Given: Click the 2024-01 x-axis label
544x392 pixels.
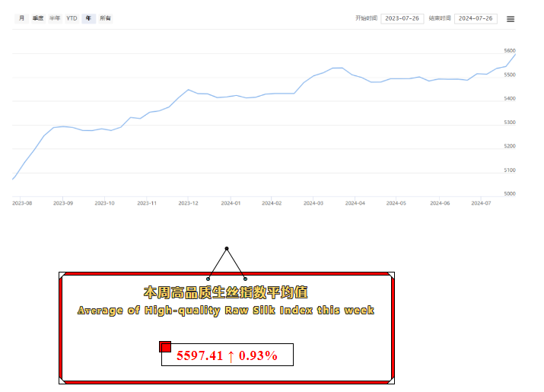Looking at the screenshot, I should tap(231, 203).
